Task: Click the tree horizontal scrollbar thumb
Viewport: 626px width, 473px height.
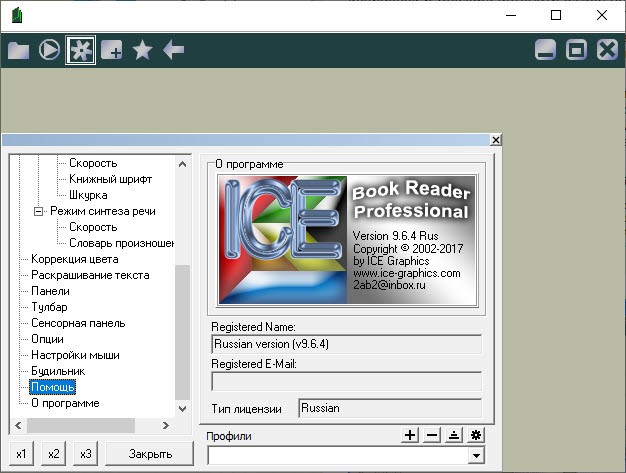Action: pos(81,426)
